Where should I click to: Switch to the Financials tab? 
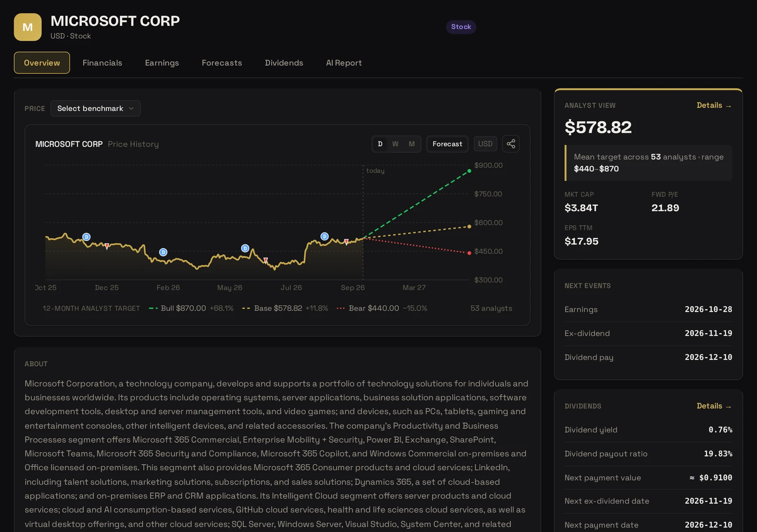click(x=102, y=63)
